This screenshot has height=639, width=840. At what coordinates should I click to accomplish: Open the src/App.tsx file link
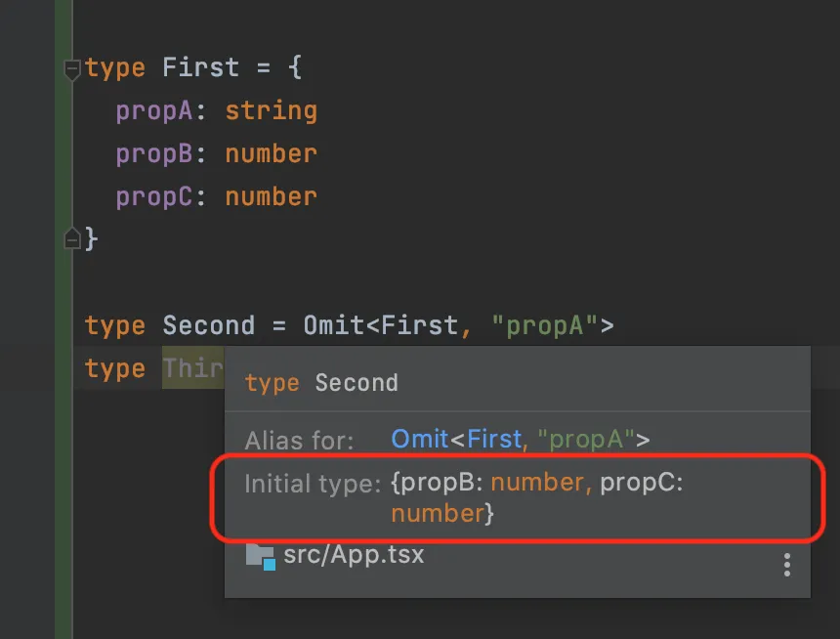(x=354, y=556)
